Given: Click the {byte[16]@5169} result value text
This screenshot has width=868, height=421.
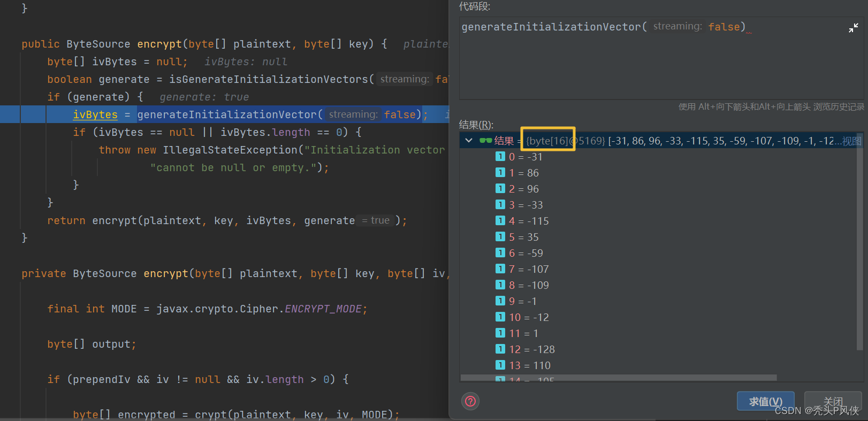Looking at the screenshot, I should tap(566, 141).
